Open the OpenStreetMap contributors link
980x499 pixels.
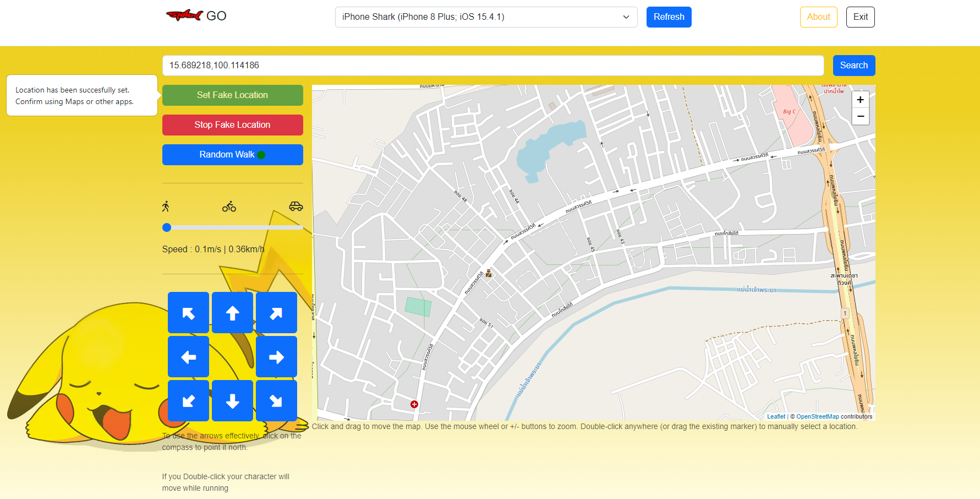click(818, 416)
